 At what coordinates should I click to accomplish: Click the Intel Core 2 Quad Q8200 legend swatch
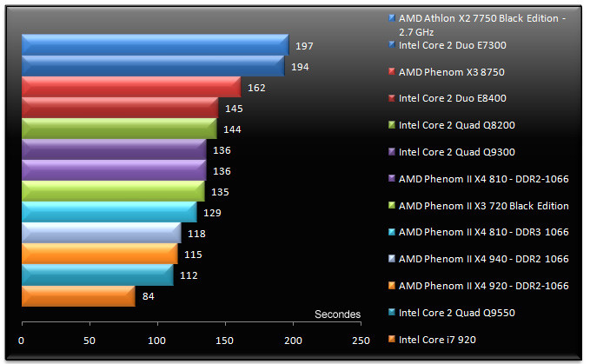(x=392, y=125)
